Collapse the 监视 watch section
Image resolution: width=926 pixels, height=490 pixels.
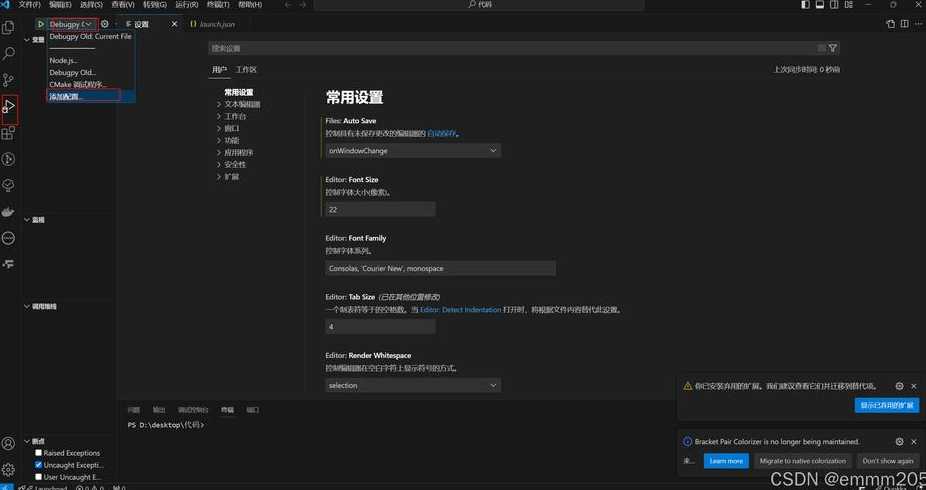pos(34,220)
